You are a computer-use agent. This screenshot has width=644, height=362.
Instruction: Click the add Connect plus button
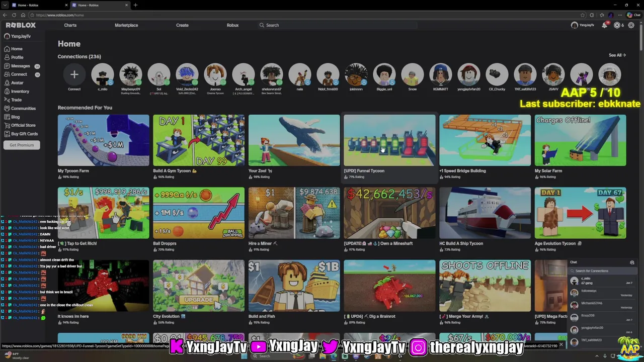pos(74,75)
